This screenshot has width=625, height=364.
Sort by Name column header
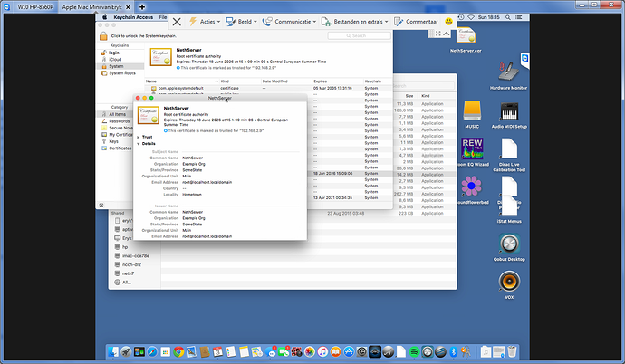tap(181, 81)
